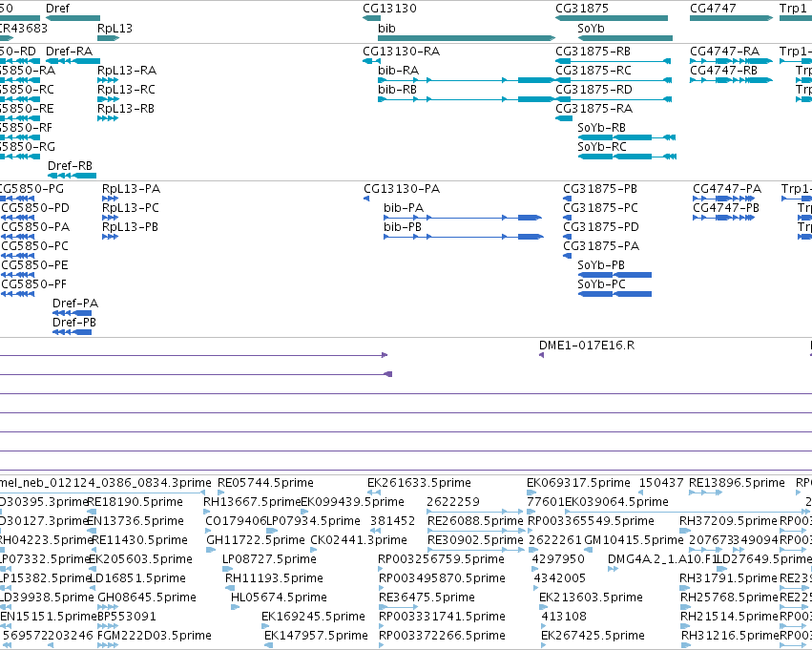Viewport: 812px width, 650px height.
Task: Open transcript bib-RB
Action: pyautogui.click(x=466, y=99)
